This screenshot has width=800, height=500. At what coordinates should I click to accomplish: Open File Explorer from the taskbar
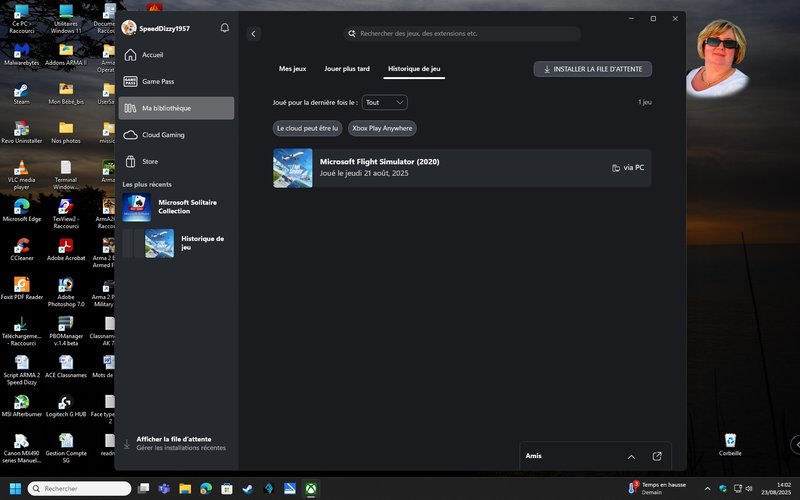185,489
